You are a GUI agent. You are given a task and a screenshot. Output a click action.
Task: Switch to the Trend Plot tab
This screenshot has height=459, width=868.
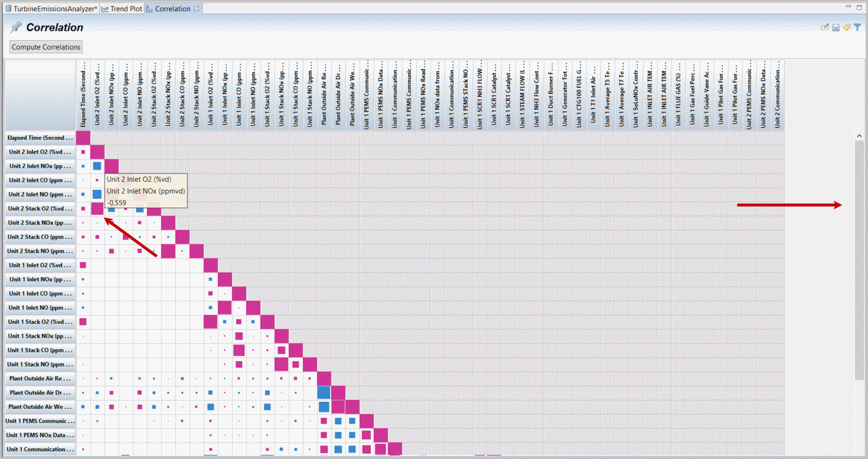(122, 9)
